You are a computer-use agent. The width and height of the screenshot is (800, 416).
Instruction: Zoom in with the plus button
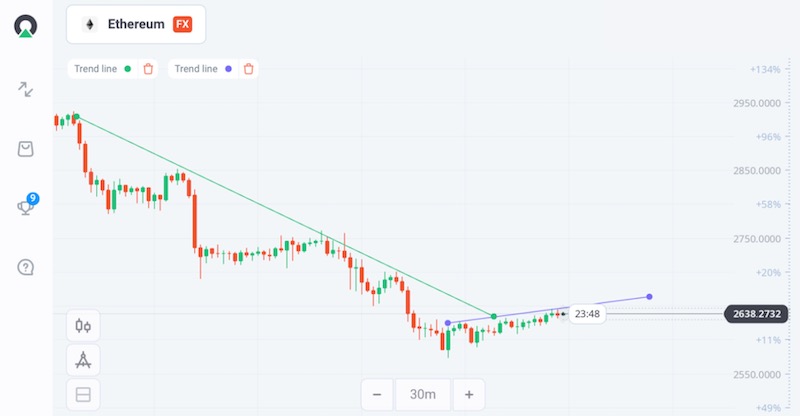click(467, 394)
